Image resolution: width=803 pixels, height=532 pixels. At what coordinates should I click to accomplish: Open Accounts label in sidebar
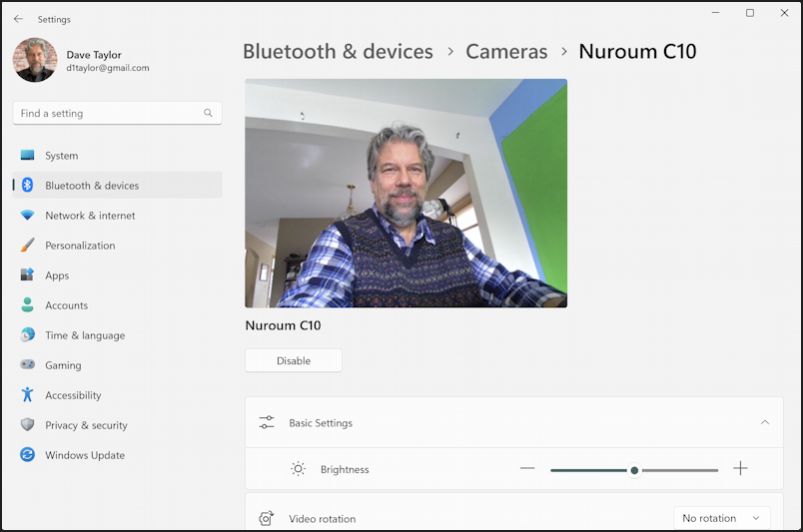67,305
